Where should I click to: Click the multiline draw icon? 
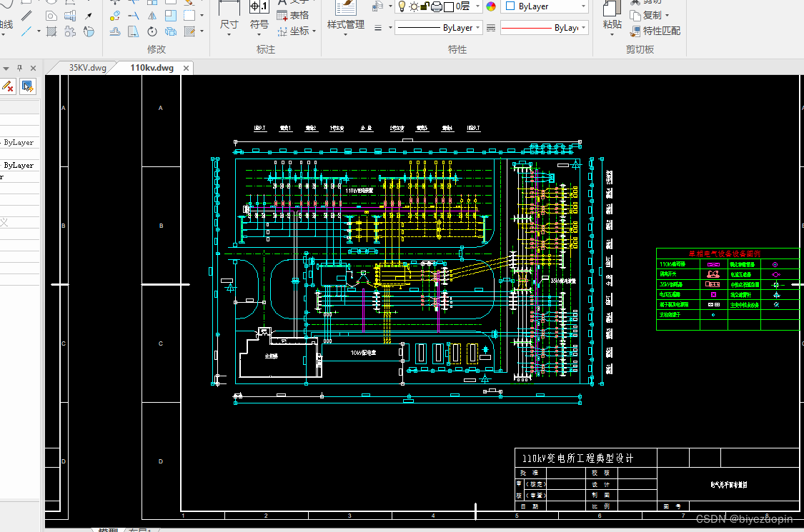coord(26,16)
